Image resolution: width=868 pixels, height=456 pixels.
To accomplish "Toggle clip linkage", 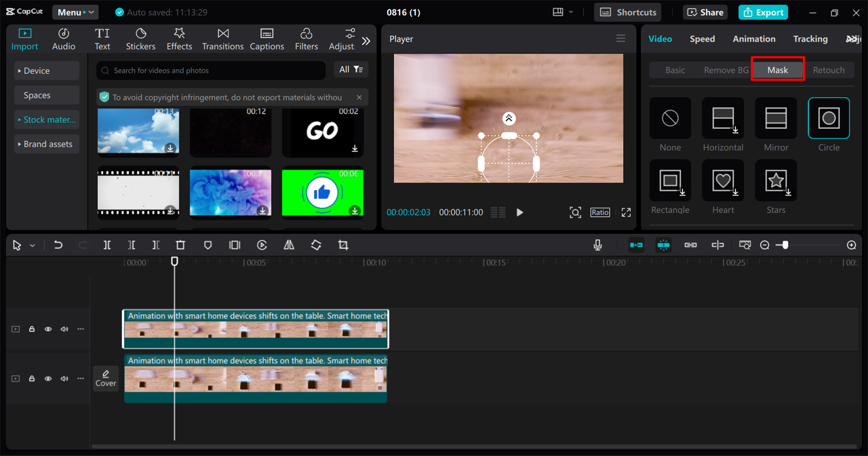I will [x=690, y=245].
